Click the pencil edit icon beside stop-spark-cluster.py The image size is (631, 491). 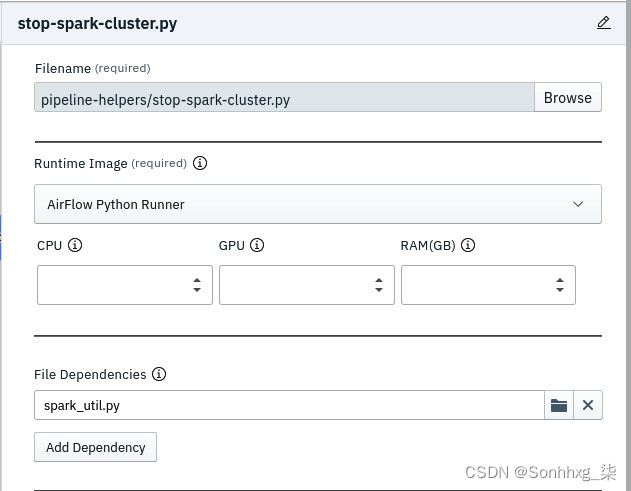point(604,23)
